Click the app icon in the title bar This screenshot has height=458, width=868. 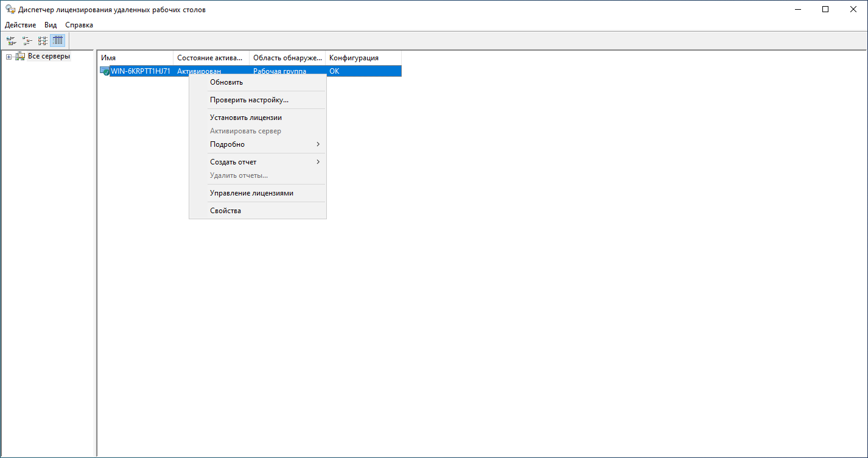click(x=10, y=10)
